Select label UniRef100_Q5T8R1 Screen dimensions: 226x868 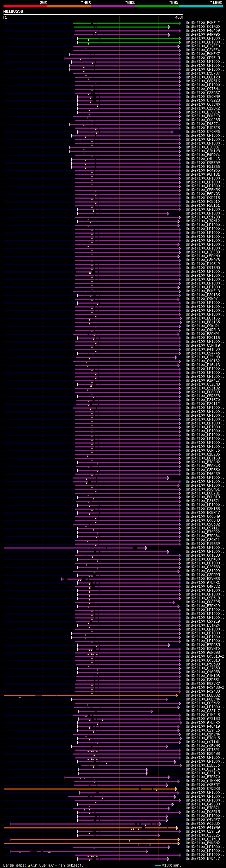pyautogui.click(x=203, y=750)
